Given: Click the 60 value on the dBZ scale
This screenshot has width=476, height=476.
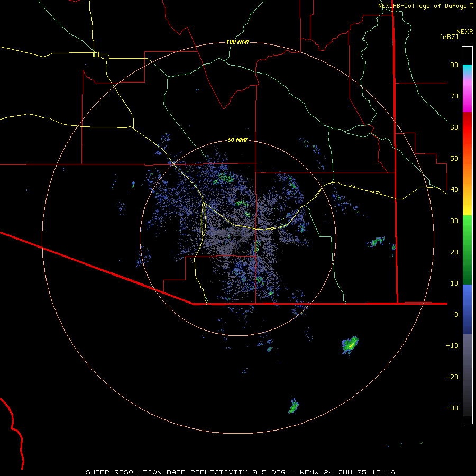Looking at the screenshot, I should [x=454, y=127].
